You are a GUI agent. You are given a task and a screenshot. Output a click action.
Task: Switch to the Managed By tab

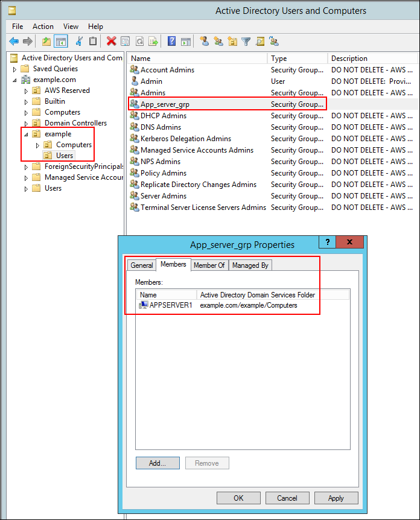click(x=250, y=265)
